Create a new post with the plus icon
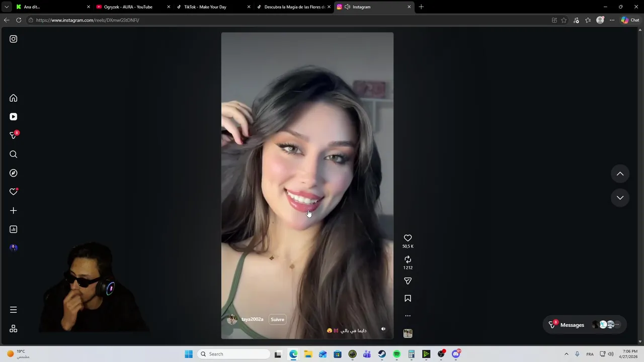This screenshot has width=644, height=362. coord(14,211)
